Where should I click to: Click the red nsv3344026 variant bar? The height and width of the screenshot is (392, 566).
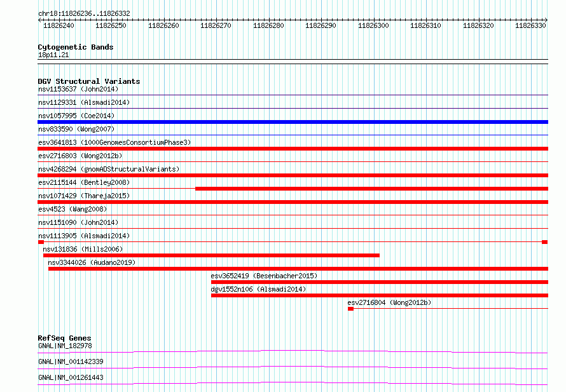298,269
